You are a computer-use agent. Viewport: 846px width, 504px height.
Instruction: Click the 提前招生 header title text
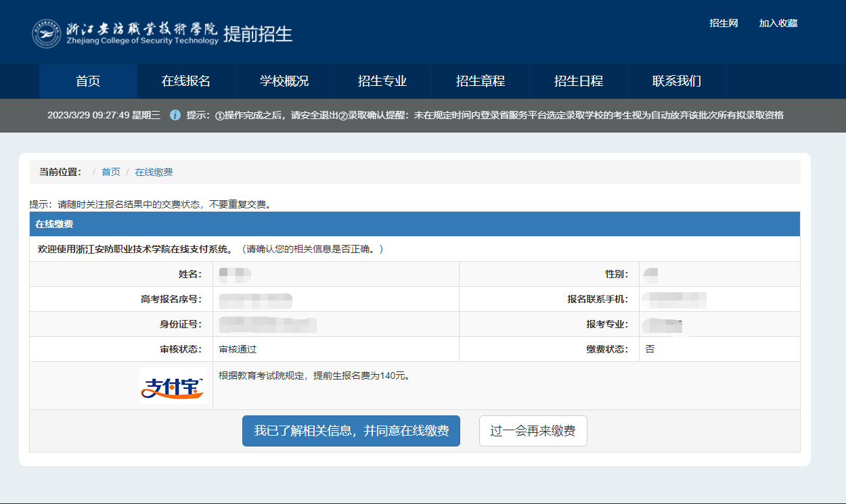pos(258,33)
